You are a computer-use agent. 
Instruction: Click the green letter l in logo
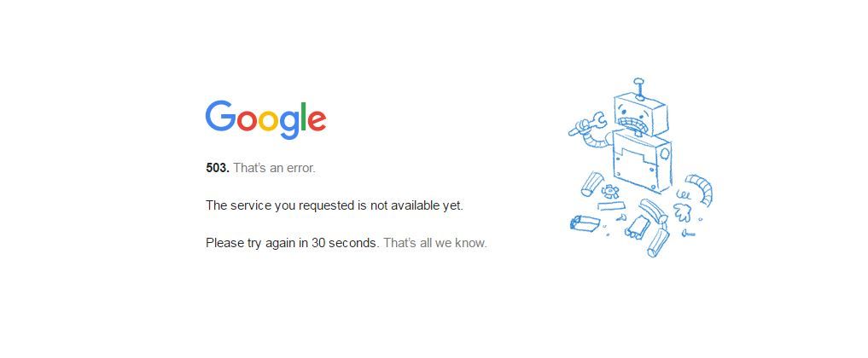coord(303,116)
